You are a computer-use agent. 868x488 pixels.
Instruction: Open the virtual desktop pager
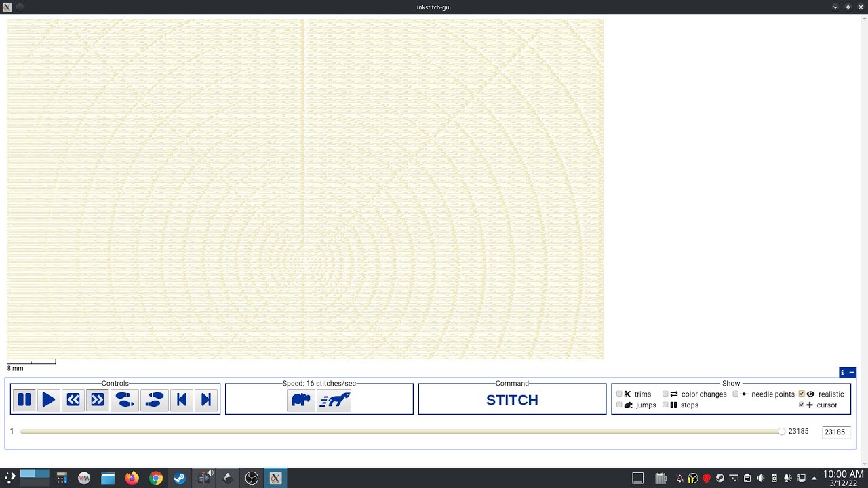click(35, 478)
